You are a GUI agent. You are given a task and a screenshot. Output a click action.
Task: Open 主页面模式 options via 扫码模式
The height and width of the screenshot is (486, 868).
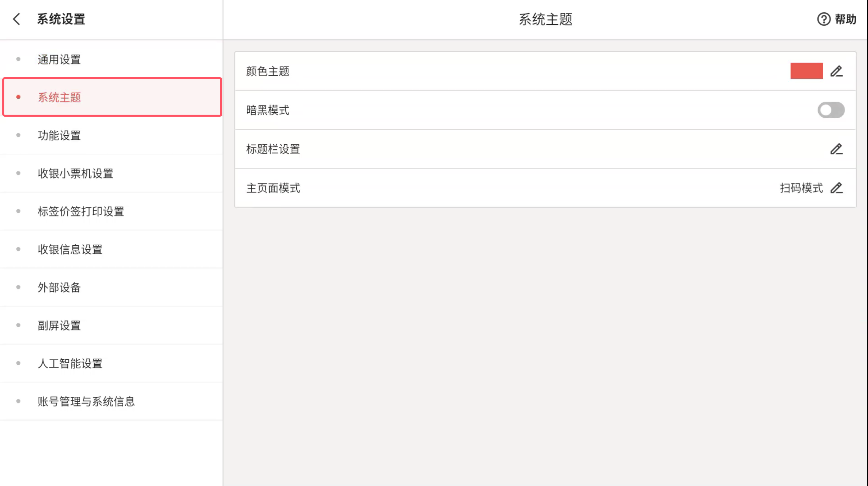click(x=801, y=188)
